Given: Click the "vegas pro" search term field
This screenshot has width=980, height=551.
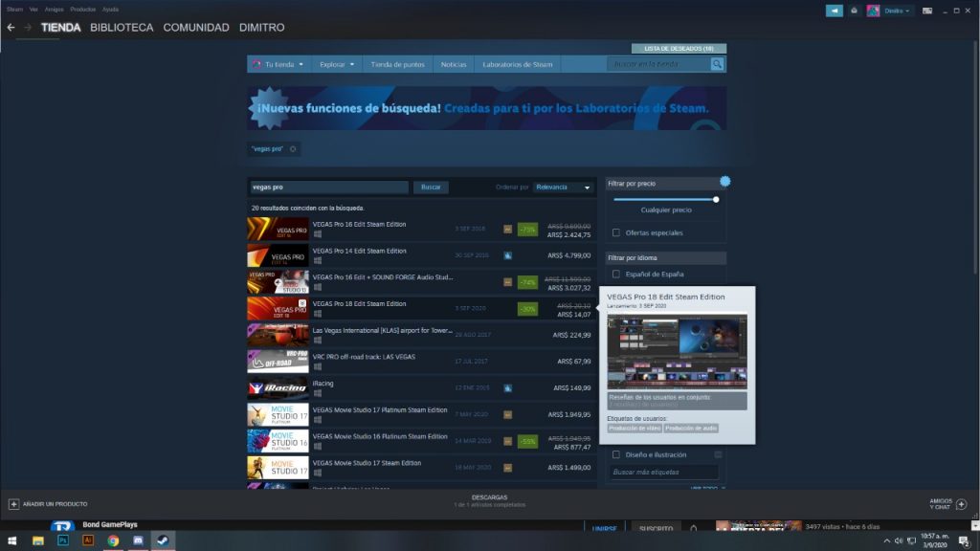Looking at the screenshot, I should pos(328,187).
